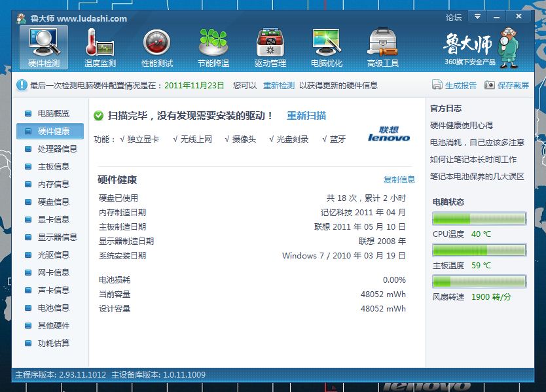Open the 驱动管理 driver manager
Viewport: 546px width, 392px height.
[270, 47]
